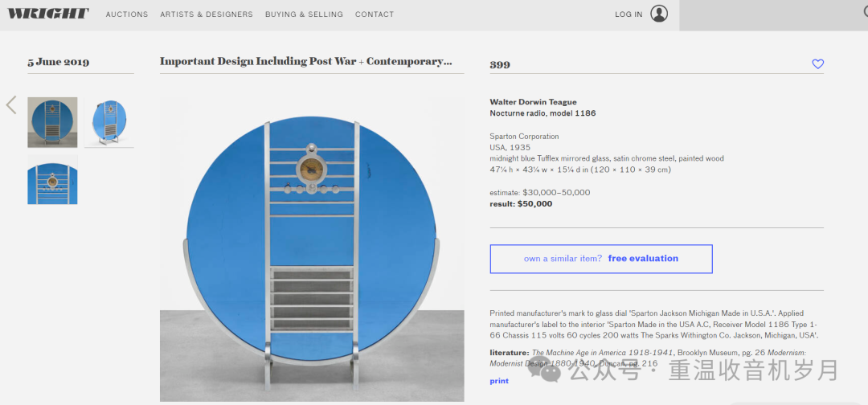This screenshot has height=405, width=868.
Task: Select the first radio front-view thumbnail
Action: click(x=52, y=122)
